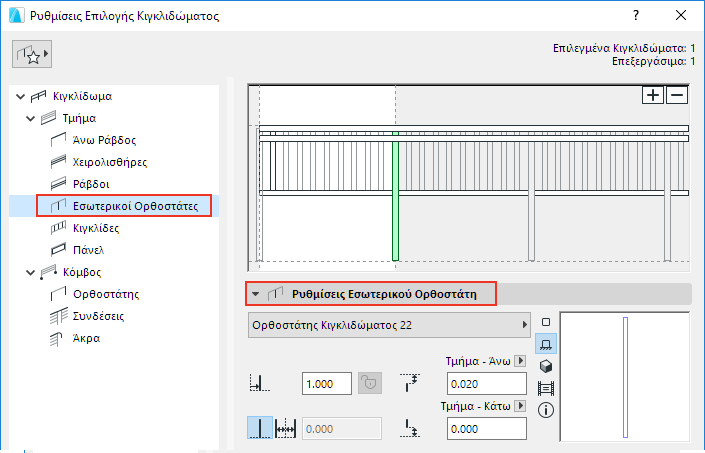The image size is (705, 453).
Task: Click the top offset field 0.020
Action: (x=487, y=384)
